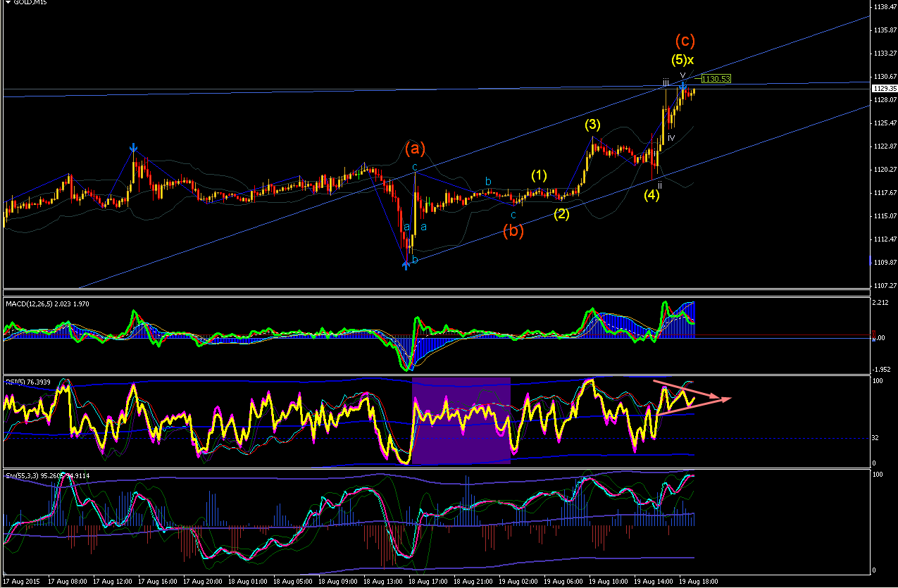Screen dimensions: 898x588
Task: Click the 1122.87 price scale value
Action: coord(885,146)
